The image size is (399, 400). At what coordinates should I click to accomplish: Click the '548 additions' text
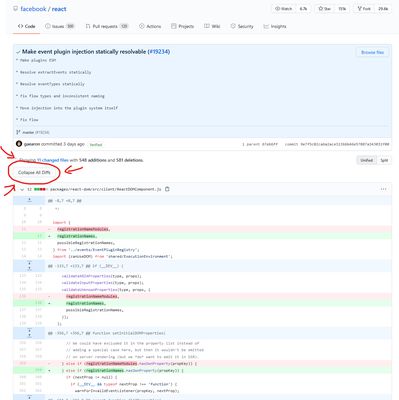[92, 160]
